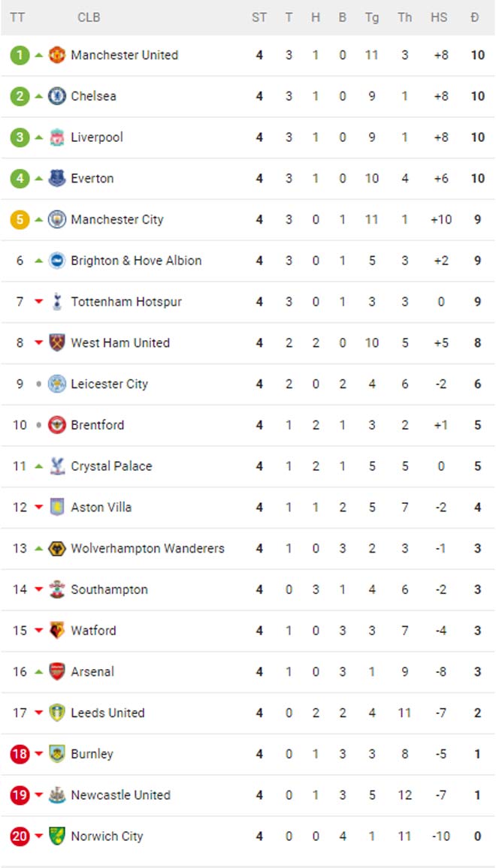The height and width of the screenshot is (868, 496).
Task: Click the Norwich City crest icon
Action: click(57, 836)
